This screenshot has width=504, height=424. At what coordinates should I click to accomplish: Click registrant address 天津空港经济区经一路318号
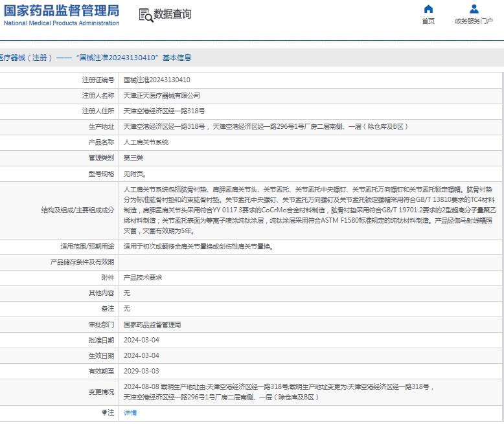point(165,111)
